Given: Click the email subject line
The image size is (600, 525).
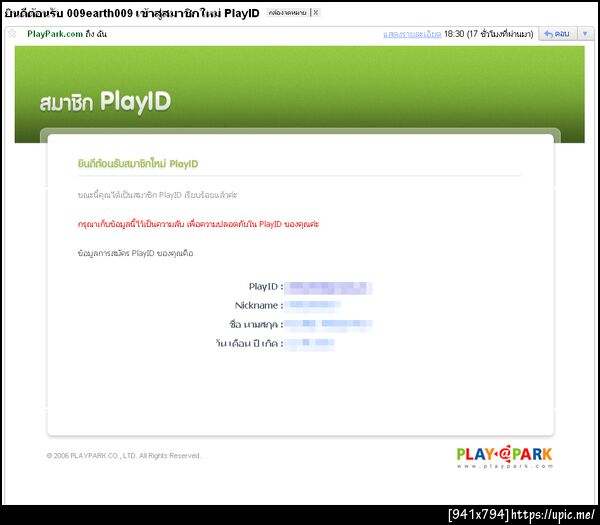Looking at the screenshot, I should click(x=132, y=13).
